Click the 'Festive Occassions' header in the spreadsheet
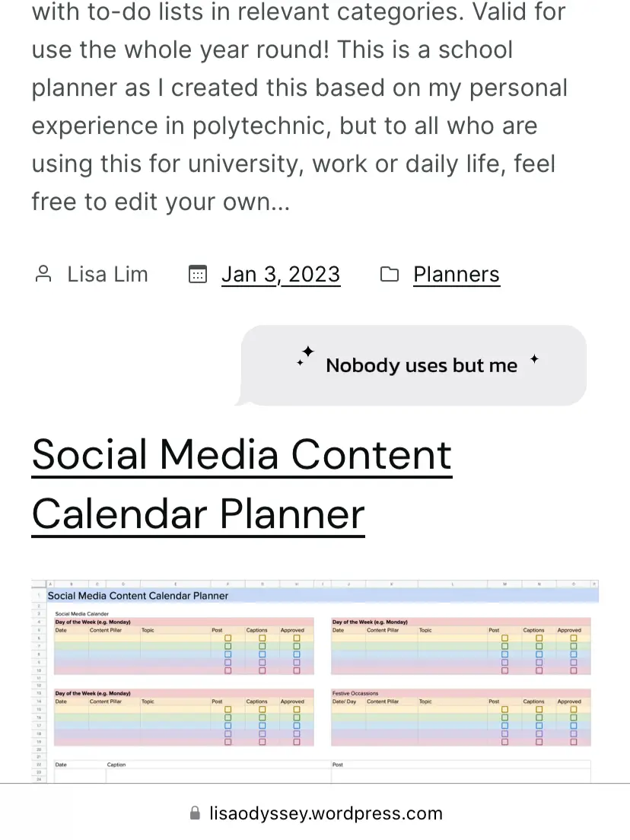630x840 pixels. [x=355, y=693]
